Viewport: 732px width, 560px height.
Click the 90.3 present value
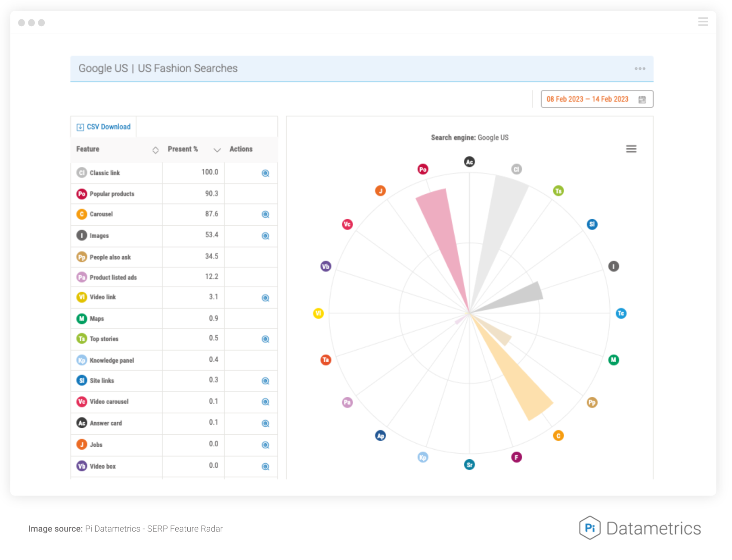(211, 194)
